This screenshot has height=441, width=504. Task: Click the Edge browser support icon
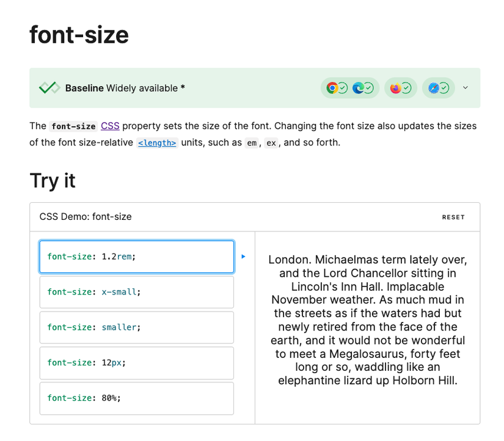[x=360, y=88]
